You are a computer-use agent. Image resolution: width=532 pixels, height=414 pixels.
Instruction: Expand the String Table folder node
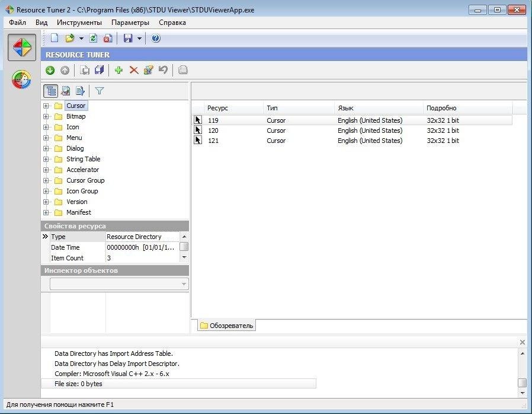coord(46,160)
